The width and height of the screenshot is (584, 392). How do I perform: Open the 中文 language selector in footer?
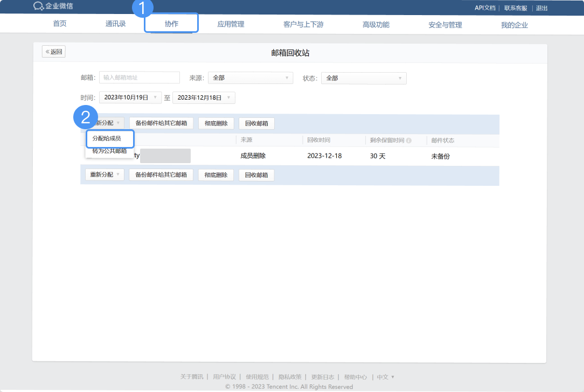pos(385,377)
